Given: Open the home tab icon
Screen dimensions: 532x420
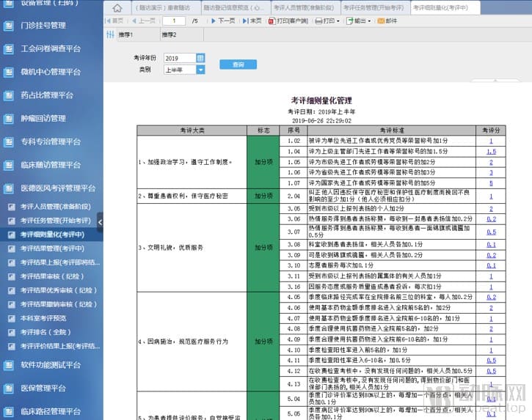Looking at the screenshot, I should tap(117, 8).
